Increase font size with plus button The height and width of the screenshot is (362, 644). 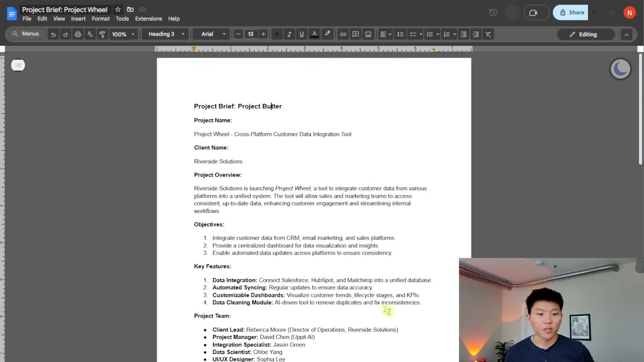263,34
